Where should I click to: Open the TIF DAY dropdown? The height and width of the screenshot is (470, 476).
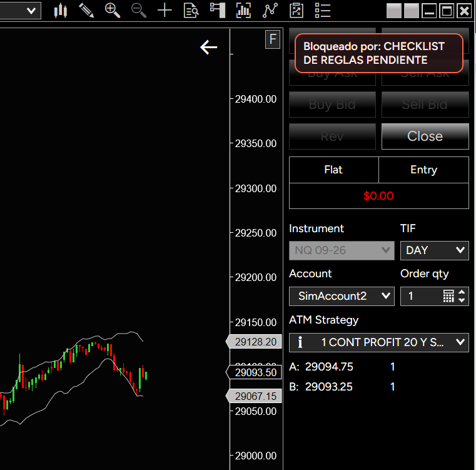[435, 251]
